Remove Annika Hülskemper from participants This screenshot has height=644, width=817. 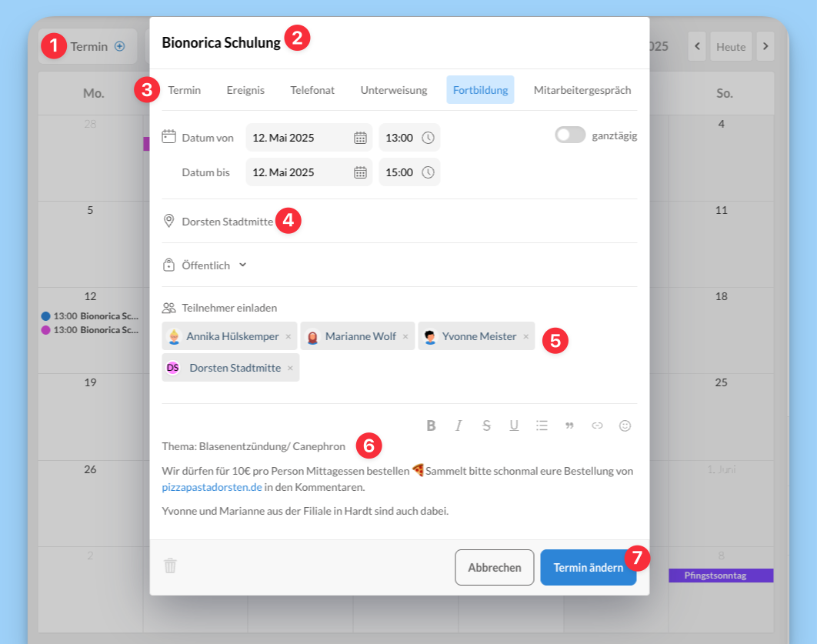[x=288, y=336]
